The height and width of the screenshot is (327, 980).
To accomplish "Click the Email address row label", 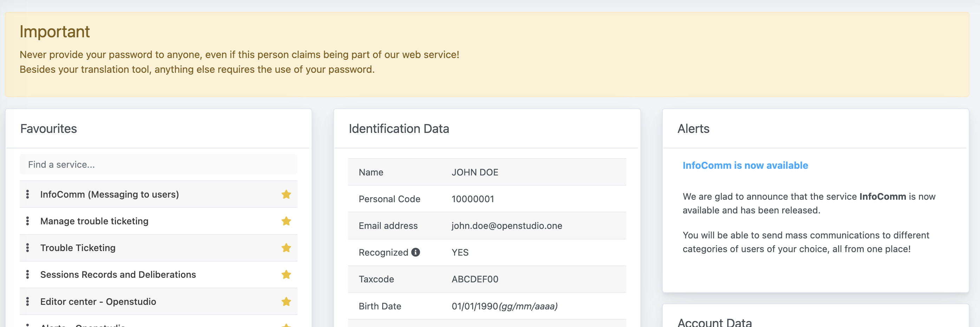I will click(x=388, y=225).
